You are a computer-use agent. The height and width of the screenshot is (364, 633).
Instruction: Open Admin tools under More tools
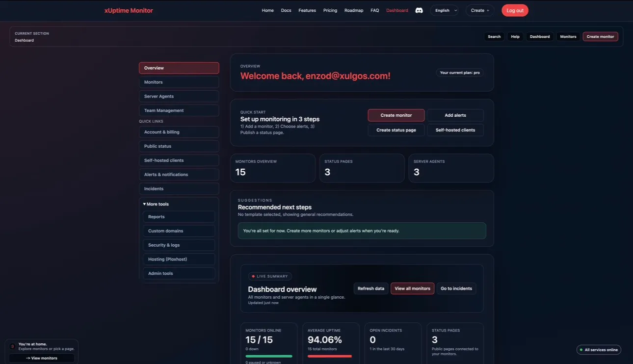(x=179, y=274)
